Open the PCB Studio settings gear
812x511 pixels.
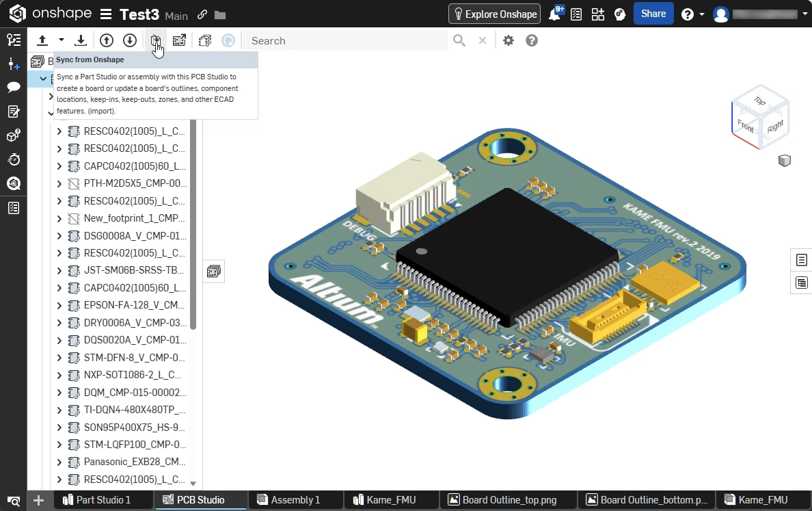tap(509, 40)
